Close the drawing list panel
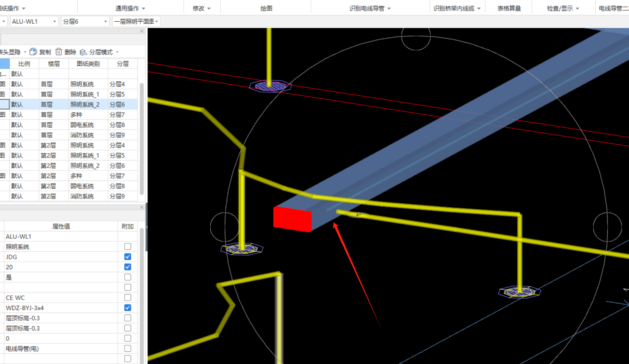The width and height of the screenshot is (629, 364). pos(142,31)
